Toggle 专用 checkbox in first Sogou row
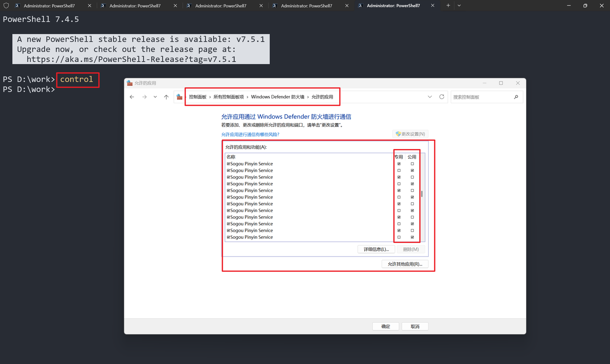The image size is (610, 364). pos(399,164)
